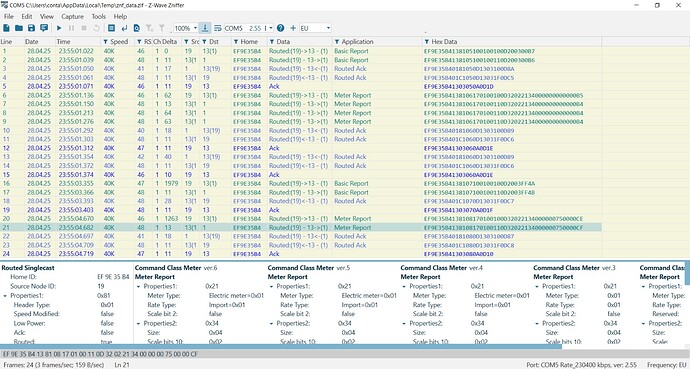The image size is (690, 369).
Task: Open a trace file via folder icon
Action: pyautogui.click(x=18, y=28)
